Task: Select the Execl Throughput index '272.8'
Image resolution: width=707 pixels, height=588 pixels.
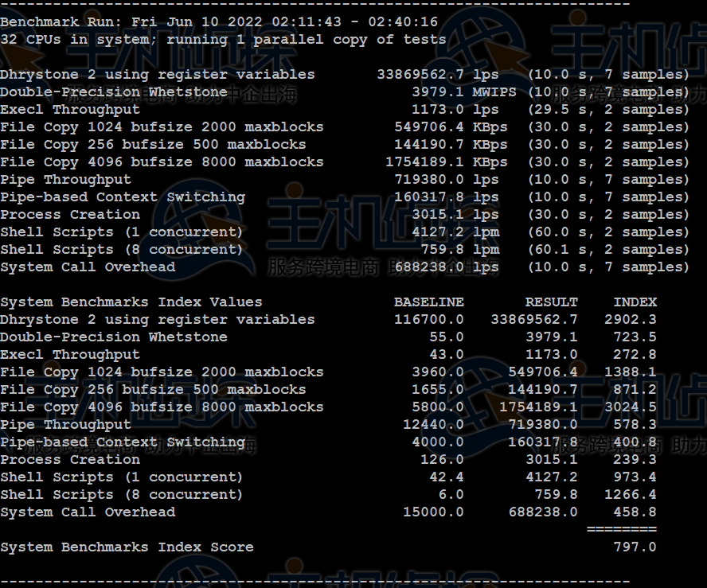Action: (635, 355)
